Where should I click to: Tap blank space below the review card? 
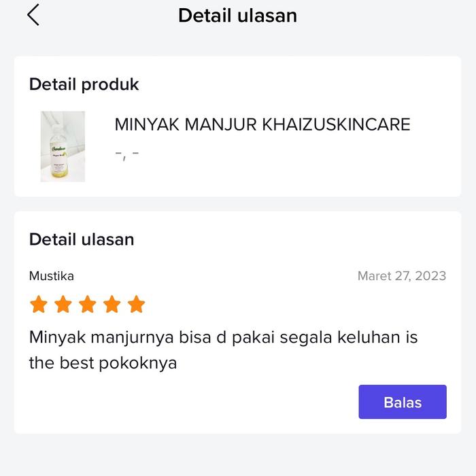coord(238,456)
